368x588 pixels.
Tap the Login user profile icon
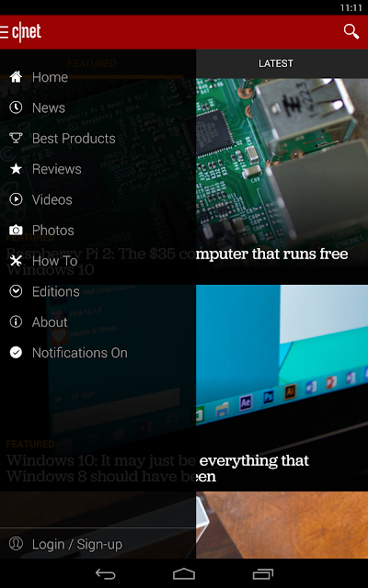(16, 544)
